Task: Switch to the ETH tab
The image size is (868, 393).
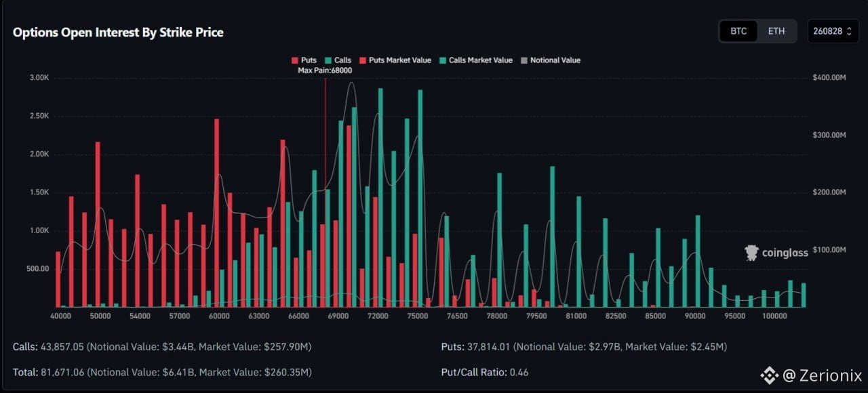Action: pos(776,31)
